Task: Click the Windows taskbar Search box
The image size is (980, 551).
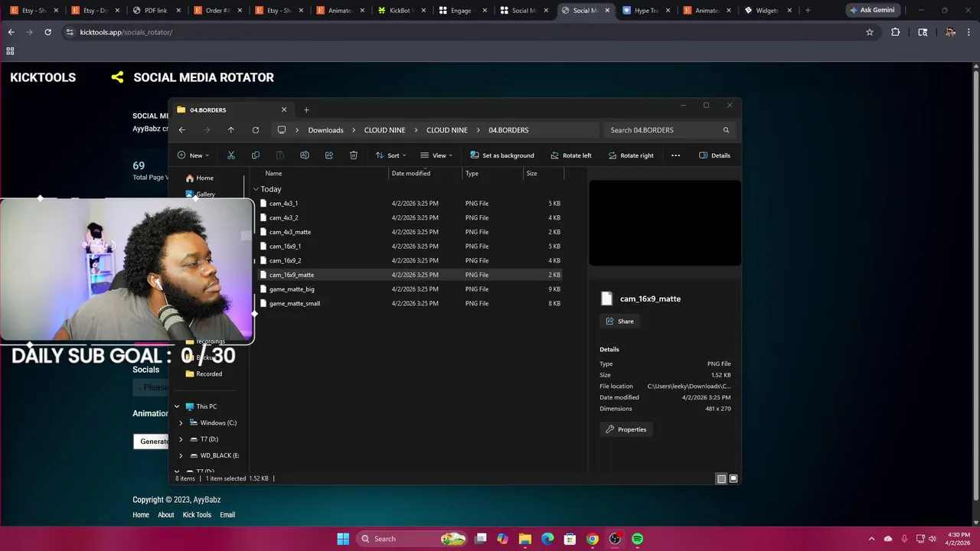Action: [412, 539]
